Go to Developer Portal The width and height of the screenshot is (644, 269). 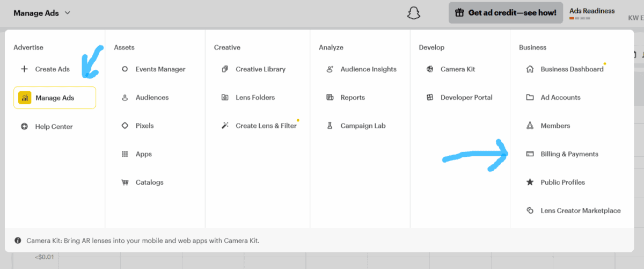point(459,98)
